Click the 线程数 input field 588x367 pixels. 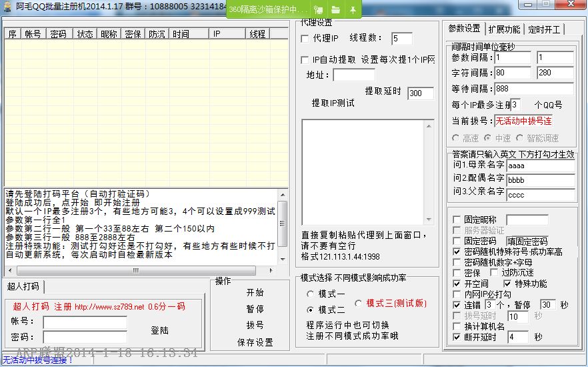coord(401,39)
